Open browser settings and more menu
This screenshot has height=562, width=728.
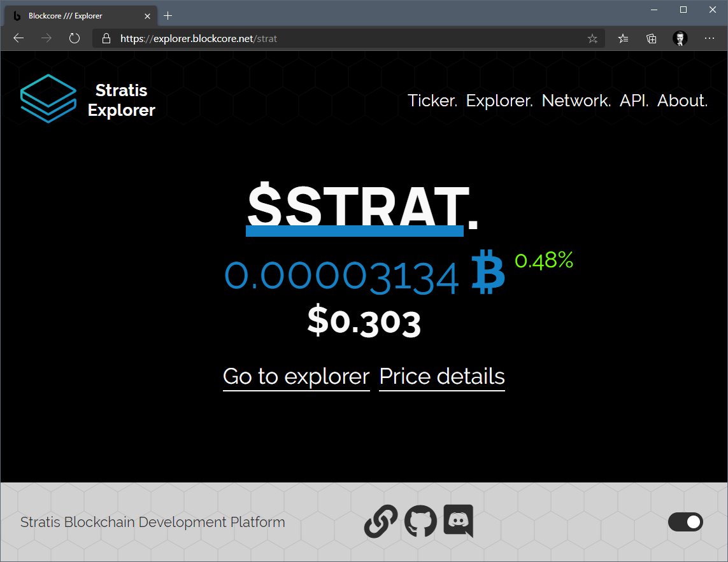tap(710, 39)
